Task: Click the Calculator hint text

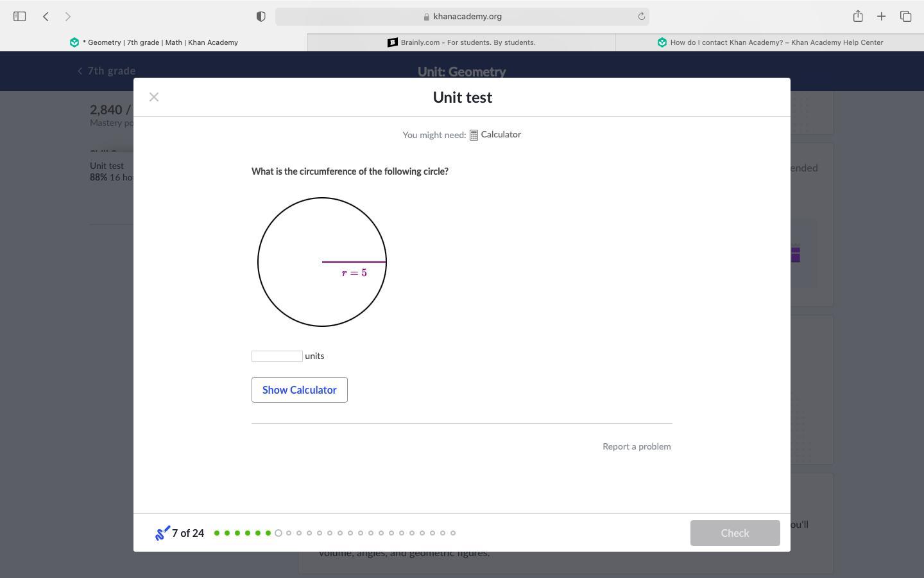Action: click(501, 134)
